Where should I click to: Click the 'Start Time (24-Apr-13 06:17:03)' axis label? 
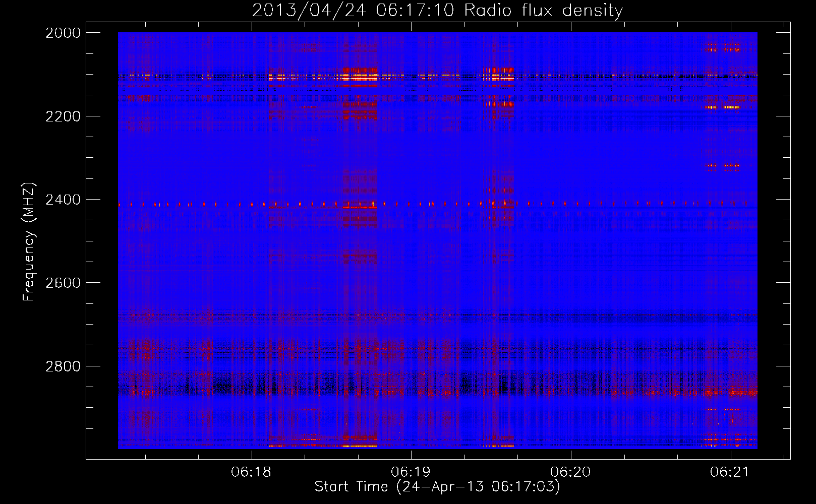click(437, 487)
